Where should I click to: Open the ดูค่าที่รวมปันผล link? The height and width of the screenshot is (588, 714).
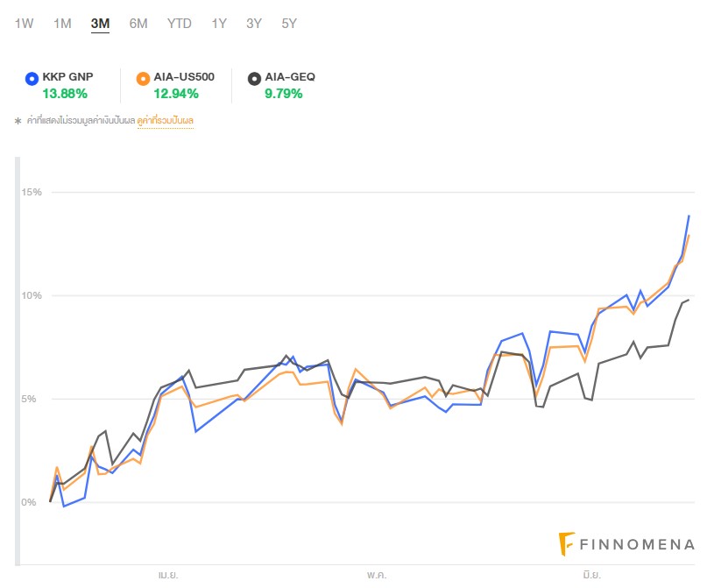(x=166, y=120)
